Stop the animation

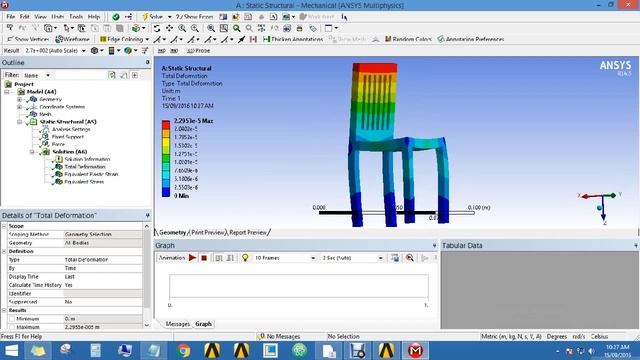point(204,258)
